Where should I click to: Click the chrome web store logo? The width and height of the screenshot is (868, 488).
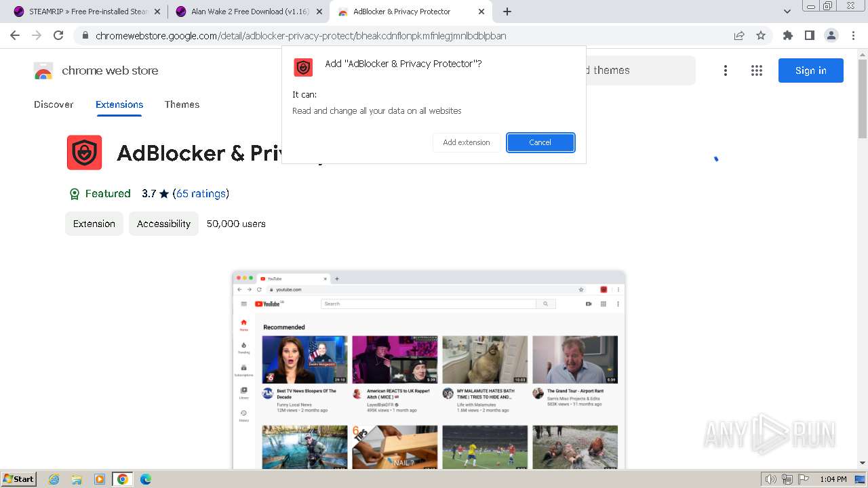(x=96, y=70)
